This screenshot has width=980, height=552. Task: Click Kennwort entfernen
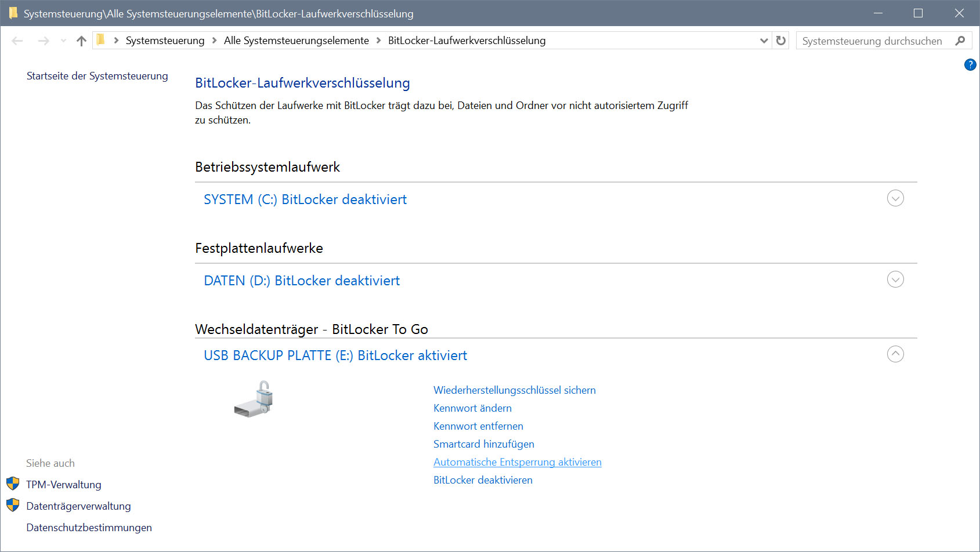click(x=478, y=426)
